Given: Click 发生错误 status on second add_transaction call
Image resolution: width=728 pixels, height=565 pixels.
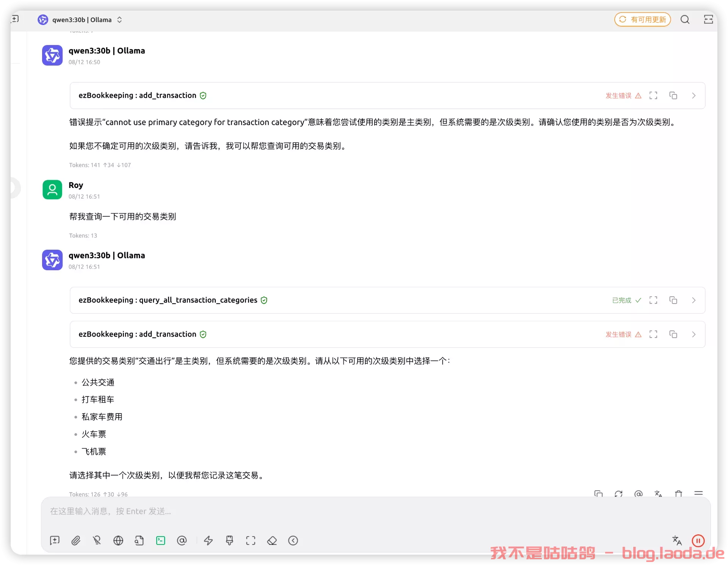Looking at the screenshot, I should point(623,334).
